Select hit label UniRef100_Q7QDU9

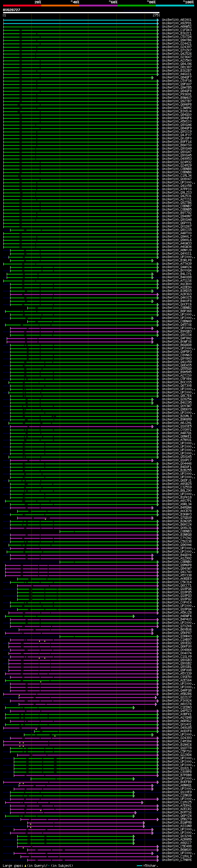(176, 518)
